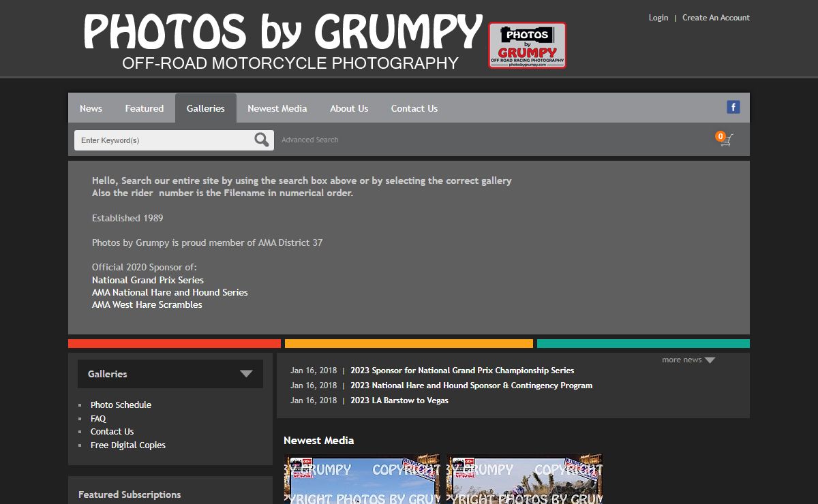Open Advanced Search link
Image resolution: width=818 pixels, height=504 pixels.
[309, 140]
